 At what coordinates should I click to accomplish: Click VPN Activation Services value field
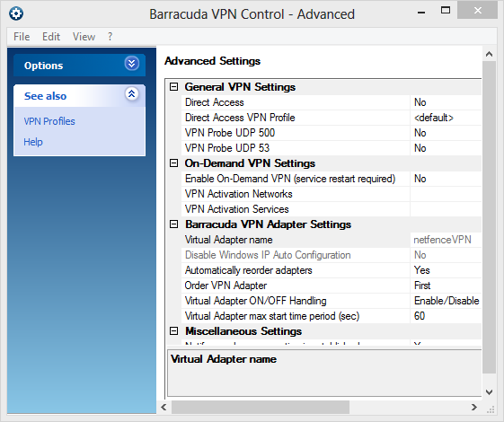point(446,209)
